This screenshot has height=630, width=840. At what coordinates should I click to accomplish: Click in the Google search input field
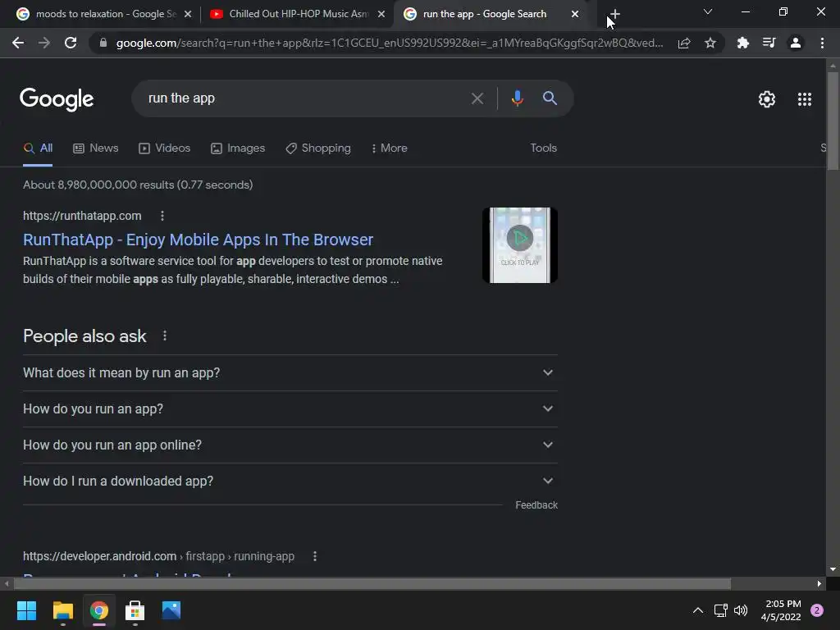point(305,98)
